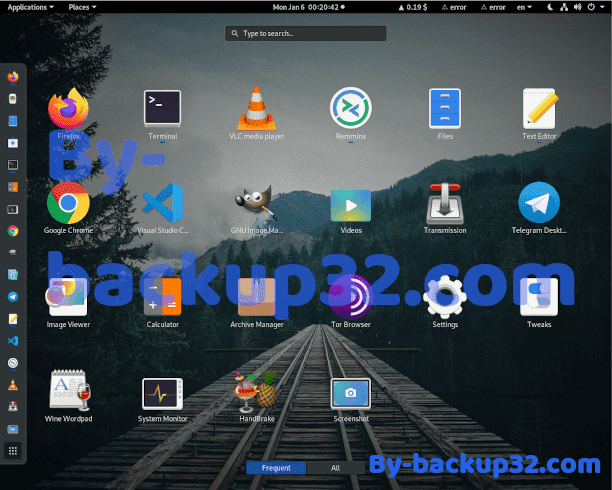
Task: Click Firefox icon in the dock
Action: tap(13, 77)
